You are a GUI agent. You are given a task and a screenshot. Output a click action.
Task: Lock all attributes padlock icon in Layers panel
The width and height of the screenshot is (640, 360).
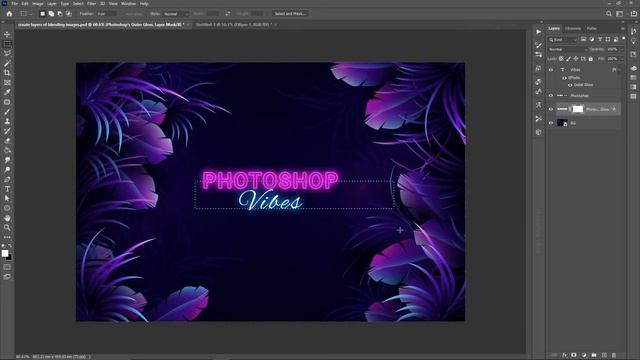click(x=591, y=59)
